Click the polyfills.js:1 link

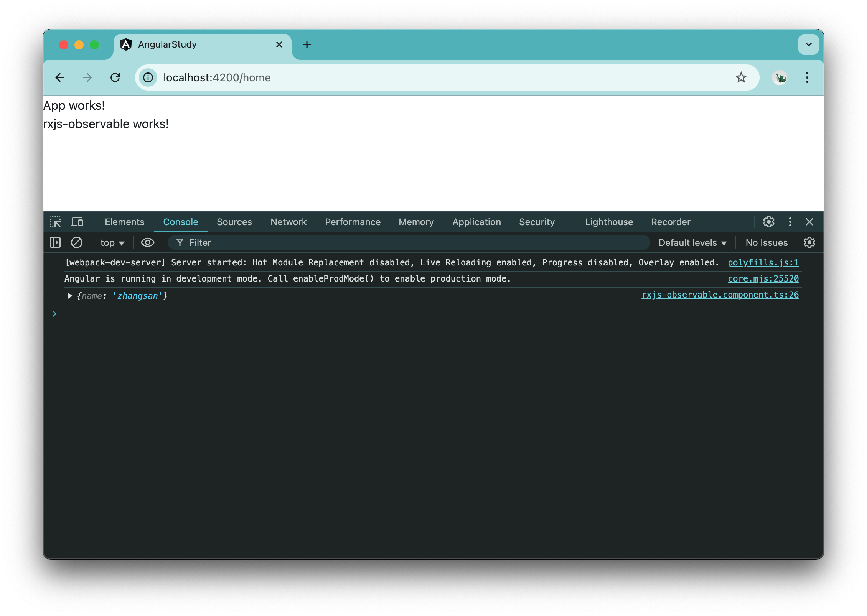tap(766, 262)
